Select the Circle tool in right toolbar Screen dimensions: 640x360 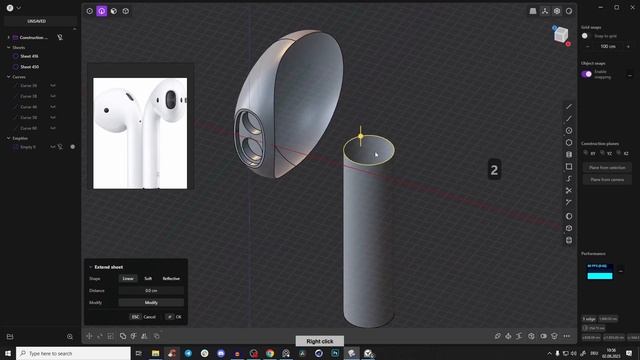pos(569,131)
